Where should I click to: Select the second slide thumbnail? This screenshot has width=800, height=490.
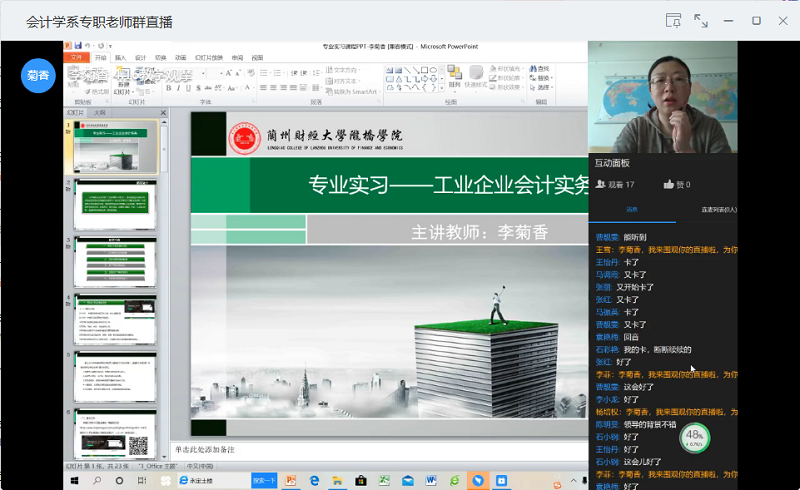tap(115, 205)
